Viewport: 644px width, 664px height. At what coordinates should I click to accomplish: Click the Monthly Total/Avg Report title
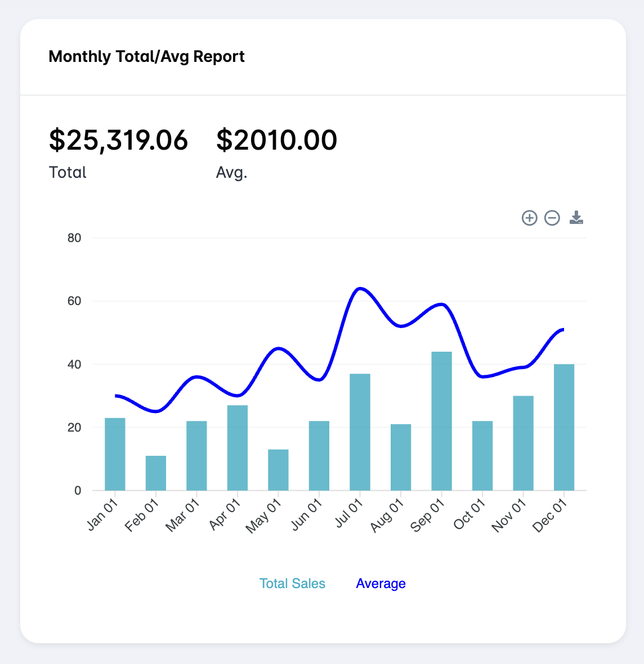[147, 56]
